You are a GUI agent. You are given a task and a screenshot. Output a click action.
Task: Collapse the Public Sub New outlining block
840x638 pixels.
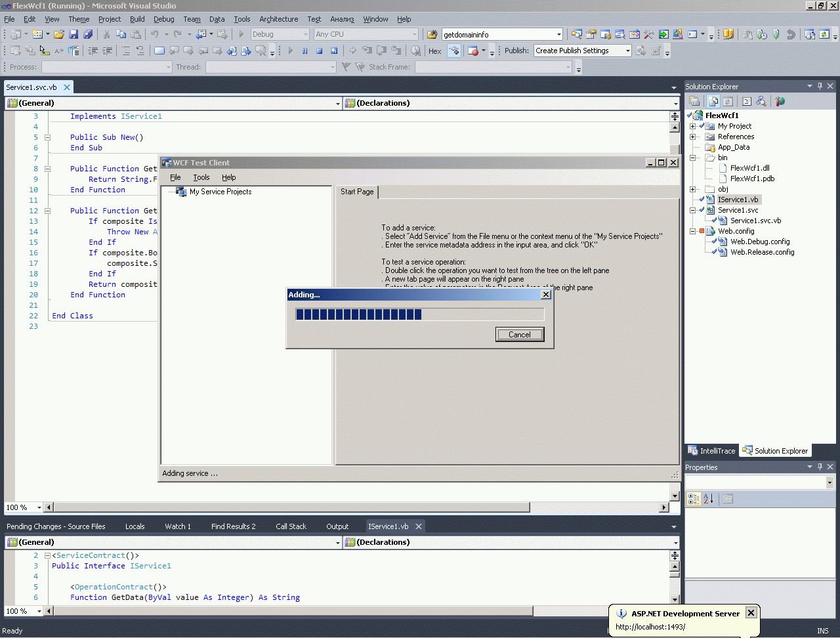pyautogui.click(x=47, y=137)
